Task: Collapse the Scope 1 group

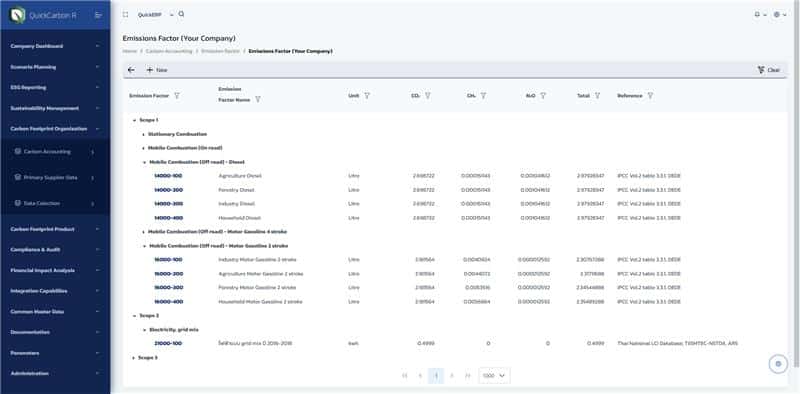Action: [x=134, y=120]
